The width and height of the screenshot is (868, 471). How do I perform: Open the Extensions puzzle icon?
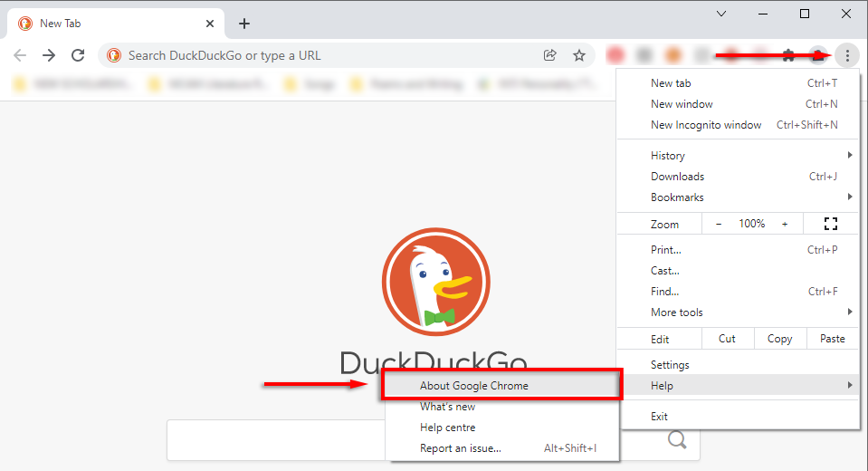789,55
